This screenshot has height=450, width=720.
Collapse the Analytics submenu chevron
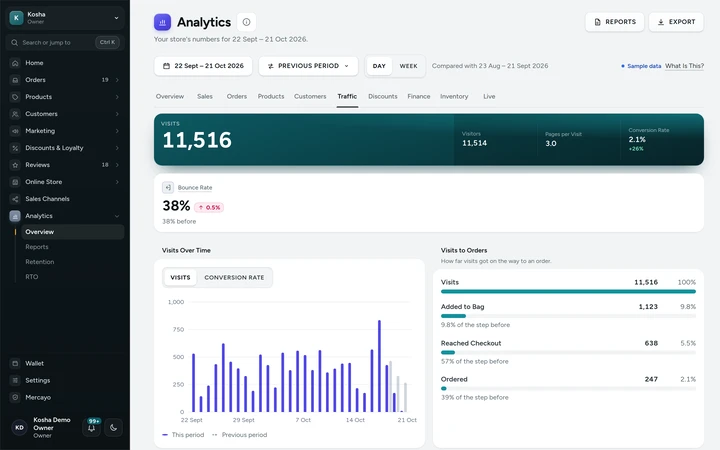[x=117, y=216]
